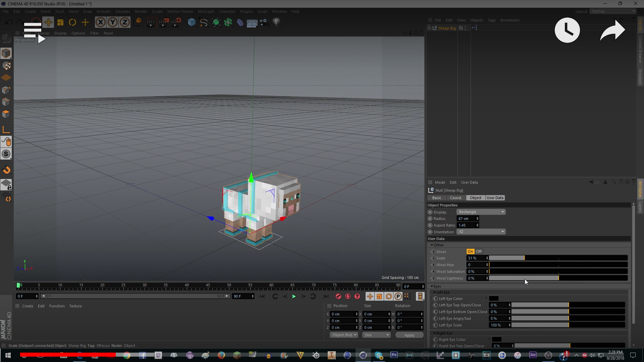Toggle the Aspect Ratio animation dot
Image resolution: width=644 pixels, height=362 pixels.
(430, 225)
